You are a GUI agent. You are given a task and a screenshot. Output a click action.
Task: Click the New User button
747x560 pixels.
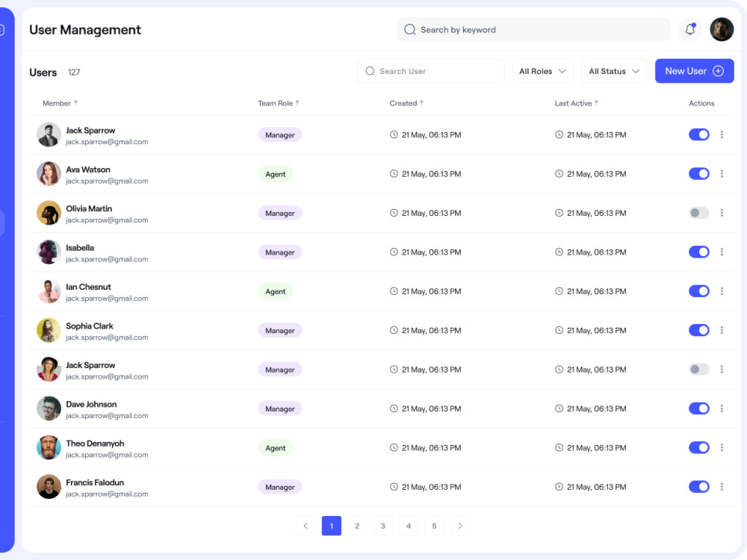coord(694,71)
